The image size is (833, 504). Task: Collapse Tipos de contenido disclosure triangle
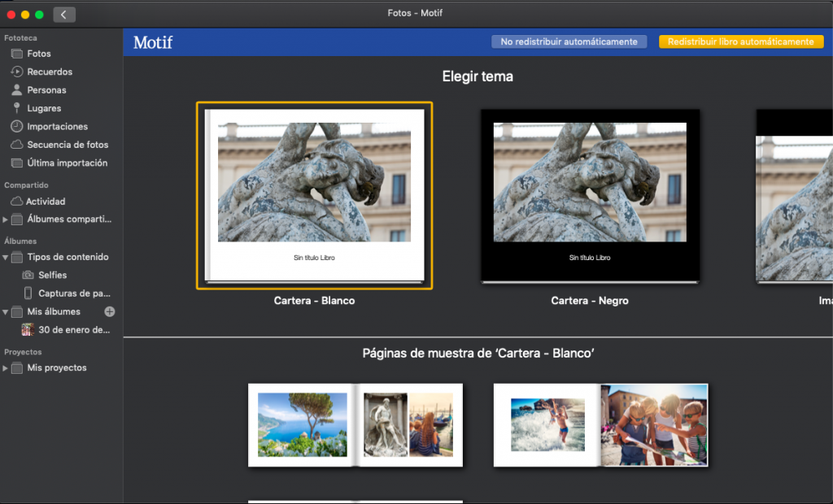(6, 258)
